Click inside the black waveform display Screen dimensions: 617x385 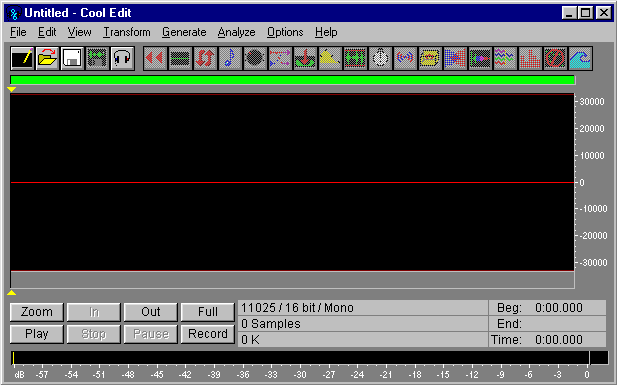[292, 183]
